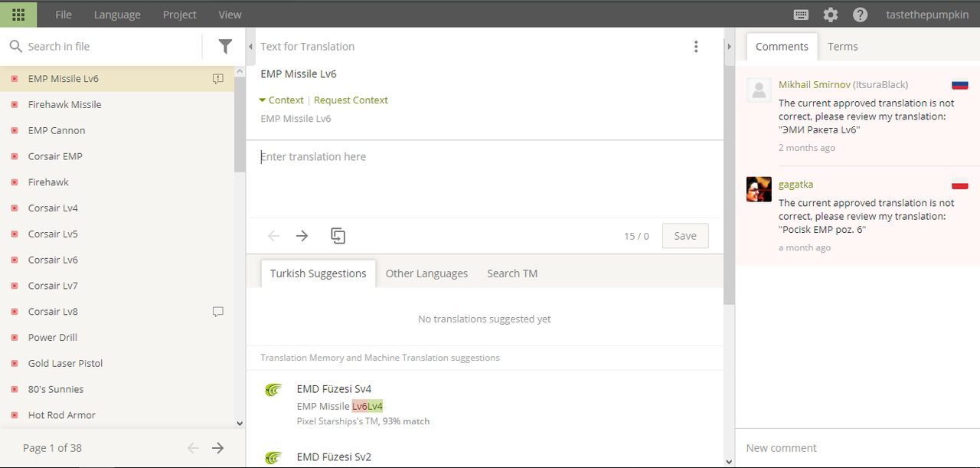Viewport: 980px width, 468px height.
Task: Collapse the right comments panel arrow
Action: coord(730,47)
